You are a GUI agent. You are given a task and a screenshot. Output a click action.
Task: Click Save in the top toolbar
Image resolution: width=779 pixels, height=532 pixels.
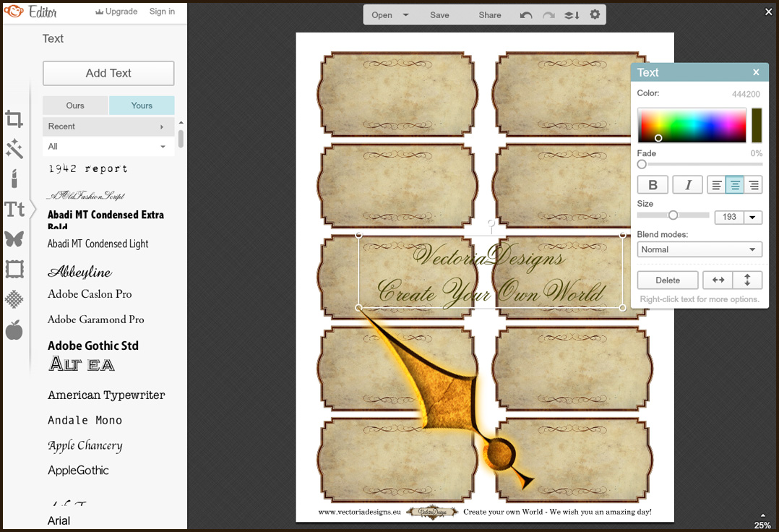pyautogui.click(x=439, y=15)
